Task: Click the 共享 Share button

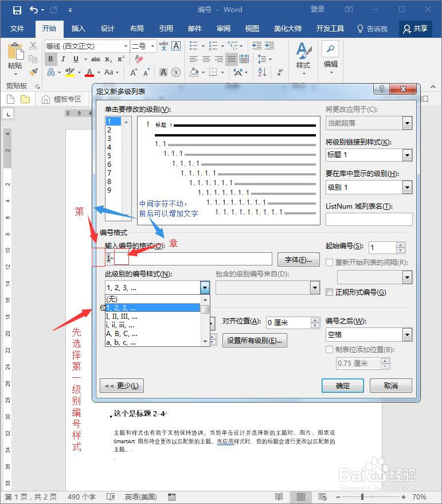Action: 415,29
